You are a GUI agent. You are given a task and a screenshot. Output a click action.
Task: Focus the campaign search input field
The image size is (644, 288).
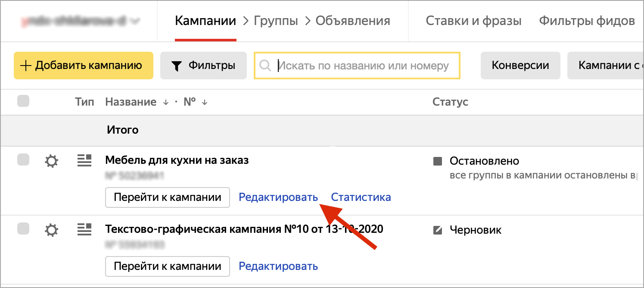(x=364, y=66)
